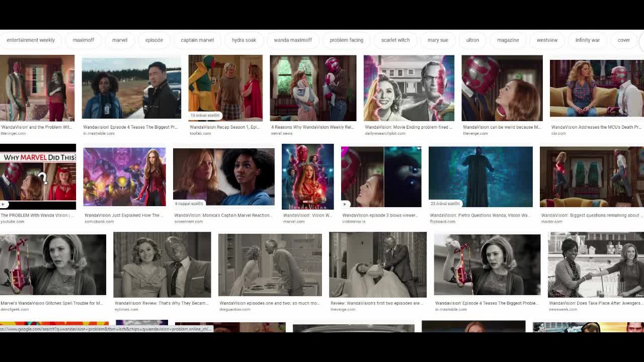This screenshot has width=644, height=362.
Task: Open '4 Reasons Why WandaVision' twins thumbnail
Action: [x=313, y=88]
